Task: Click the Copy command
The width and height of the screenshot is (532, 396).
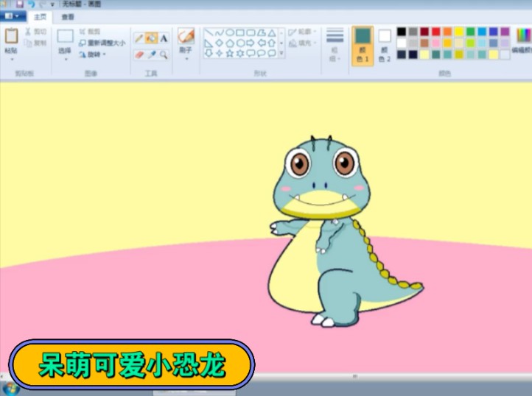Action: coord(35,43)
